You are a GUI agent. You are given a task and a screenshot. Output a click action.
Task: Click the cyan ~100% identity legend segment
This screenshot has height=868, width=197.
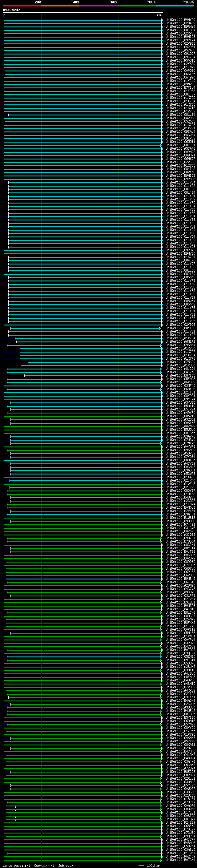(175, 6)
